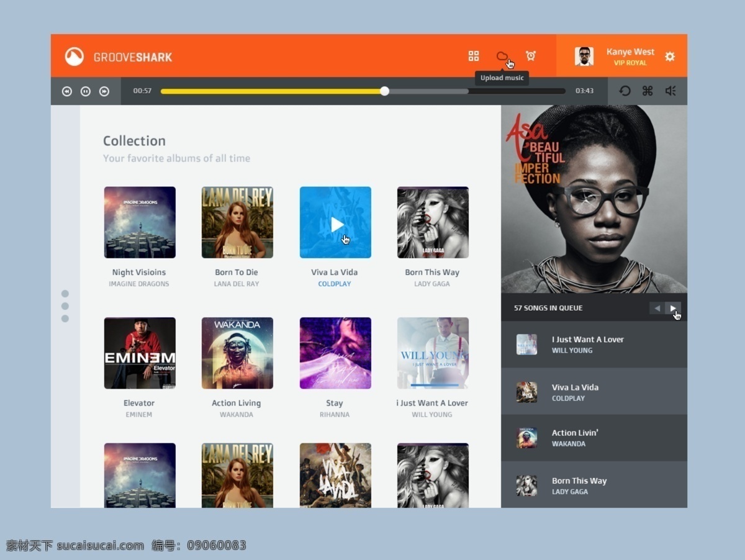Click the blue "COLDPLAY" artist link in Collection
The width and height of the screenshot is (745, 560).
[335, 284]
